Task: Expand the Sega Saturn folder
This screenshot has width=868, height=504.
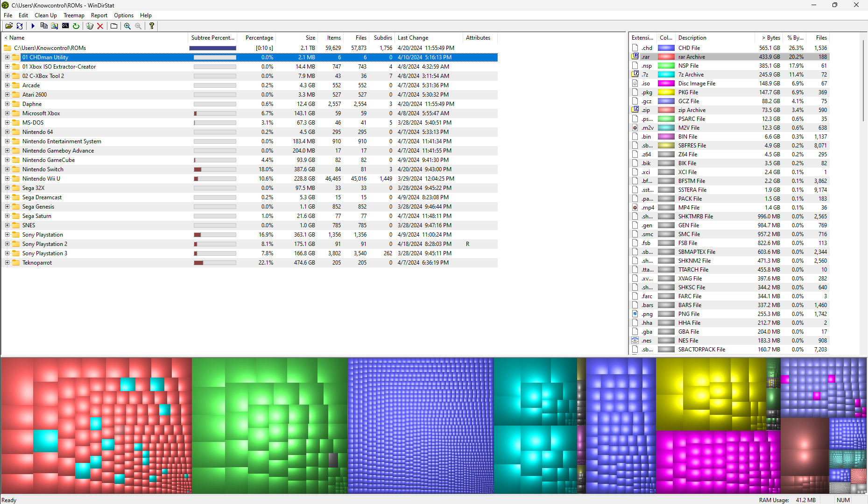Action: (x=7, y=216)
